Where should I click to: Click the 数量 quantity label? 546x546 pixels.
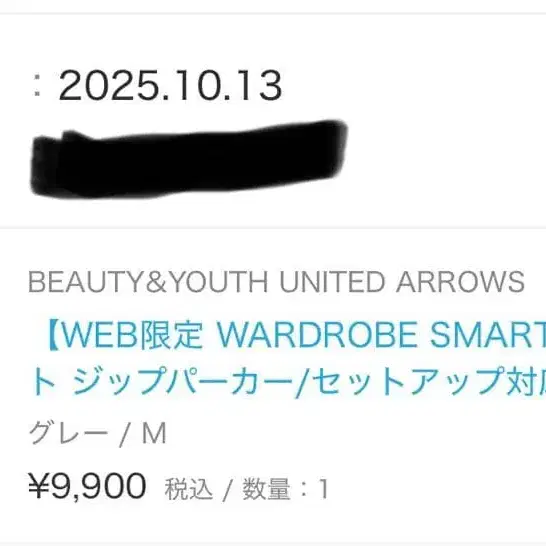tap(266, 489)
